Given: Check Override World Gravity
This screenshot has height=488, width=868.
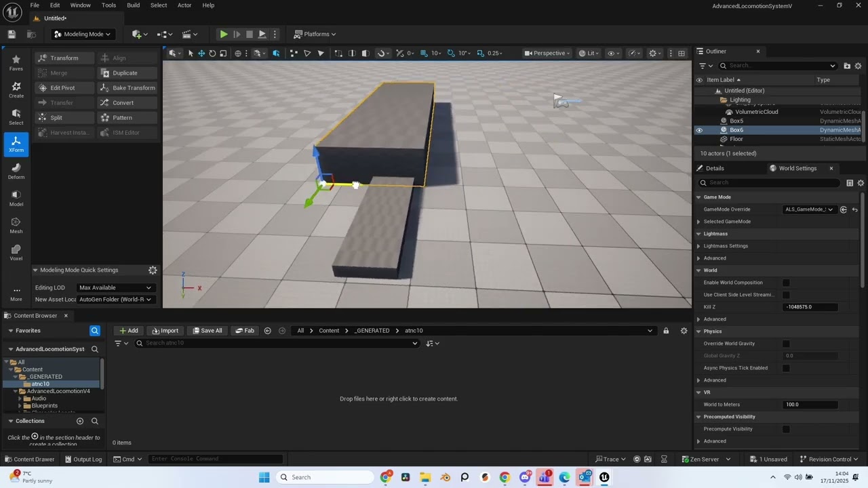Looking at the screenshot, I should click(786, 344).
